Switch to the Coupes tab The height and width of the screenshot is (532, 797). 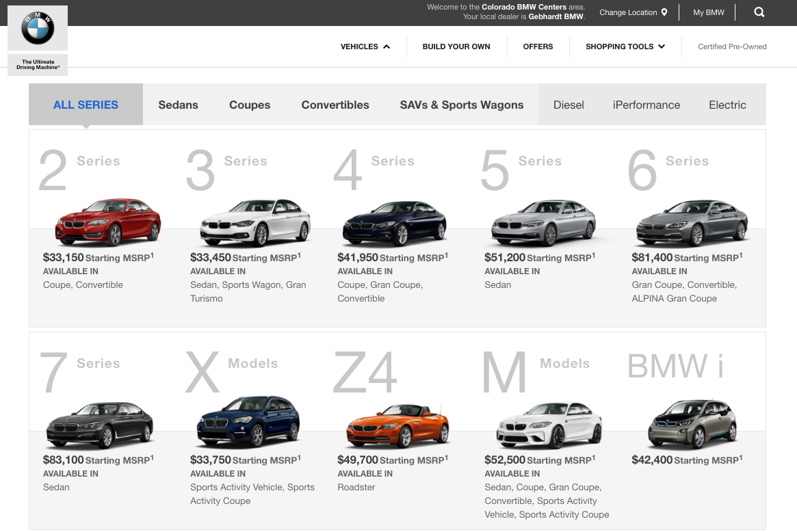250,105
